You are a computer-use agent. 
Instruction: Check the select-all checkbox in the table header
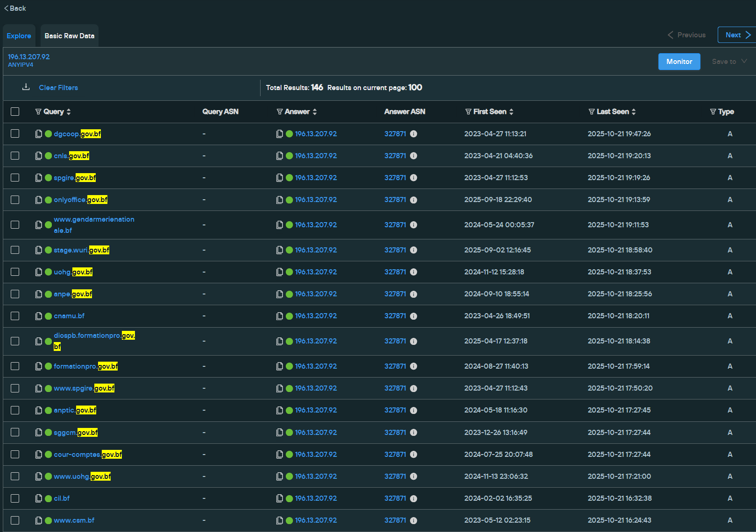[15, 111]
